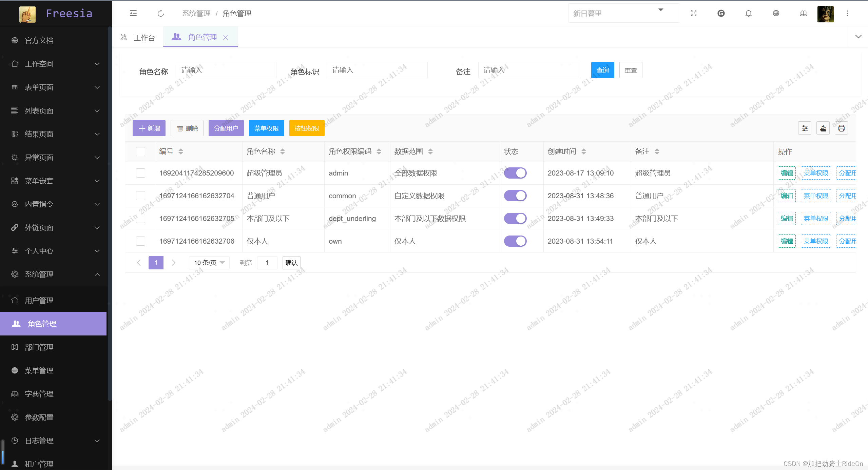Toggle the select-all header checkbox
The image size is (868, 470).
pos(140,151)
